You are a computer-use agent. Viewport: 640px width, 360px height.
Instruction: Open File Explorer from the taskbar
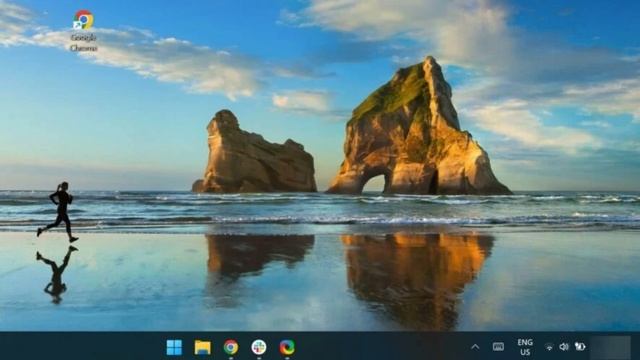202,347
